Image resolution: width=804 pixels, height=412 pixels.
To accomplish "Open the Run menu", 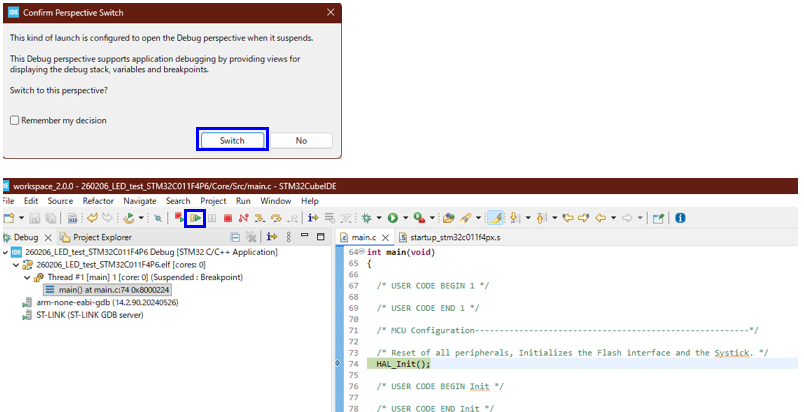I will [x=243, y=201].
